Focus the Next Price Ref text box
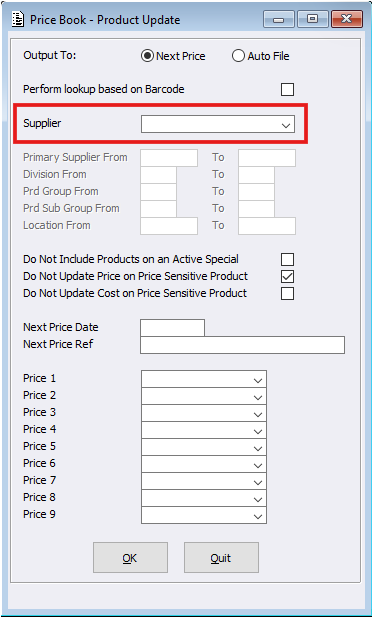This screenshot has height=617, width=372. click(x=242, y=345)
